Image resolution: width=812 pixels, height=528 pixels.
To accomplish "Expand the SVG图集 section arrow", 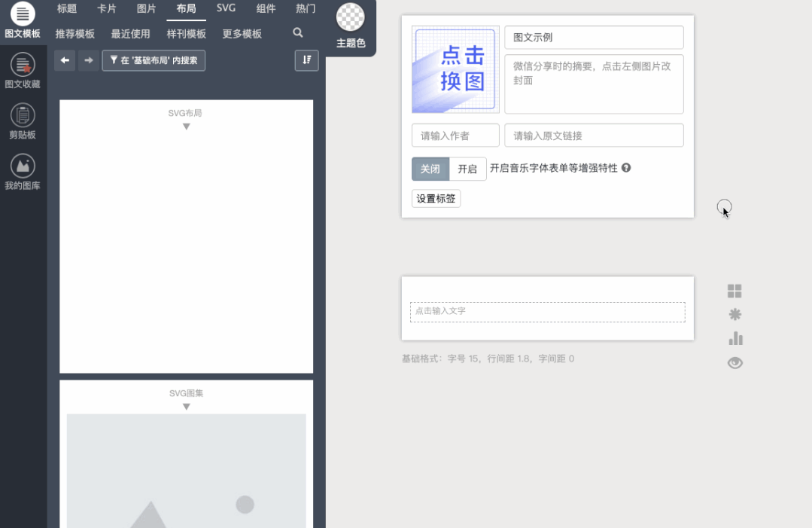I will pos(186,406).
